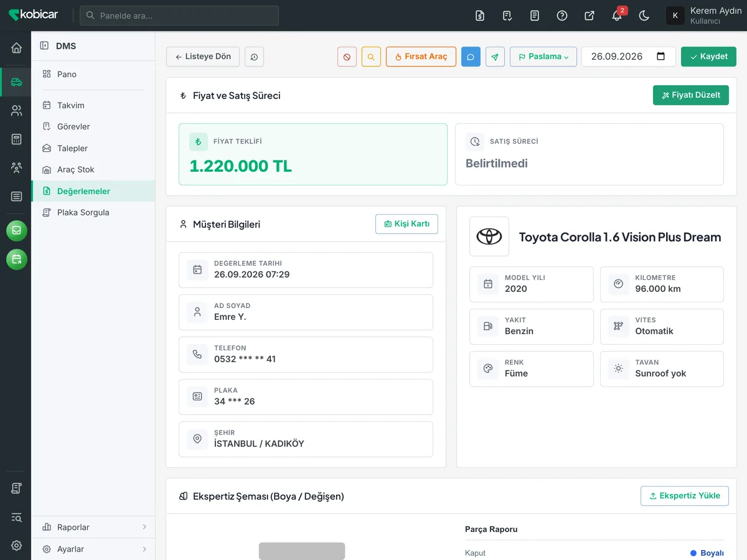Image resolution: width=747 pixels, height=560 pixels.
Task: Open Takvim in DMS menu
Action: 93,105
